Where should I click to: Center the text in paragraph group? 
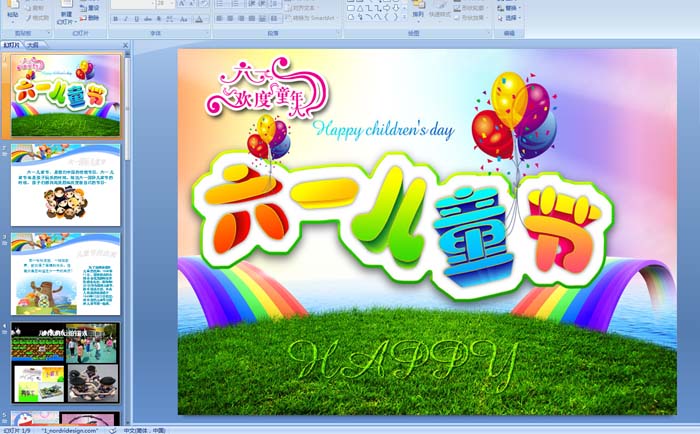pyautogui.click(x=230, y=18)
